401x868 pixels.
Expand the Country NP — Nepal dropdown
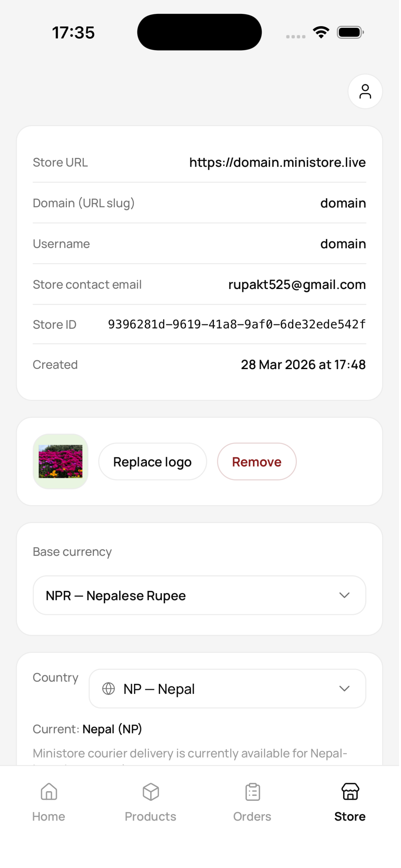(x=229, y=692)
